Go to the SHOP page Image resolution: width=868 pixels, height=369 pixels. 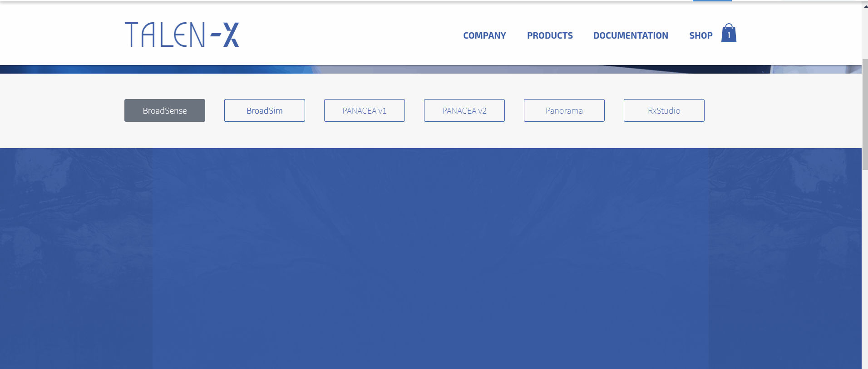coord(701,35)
